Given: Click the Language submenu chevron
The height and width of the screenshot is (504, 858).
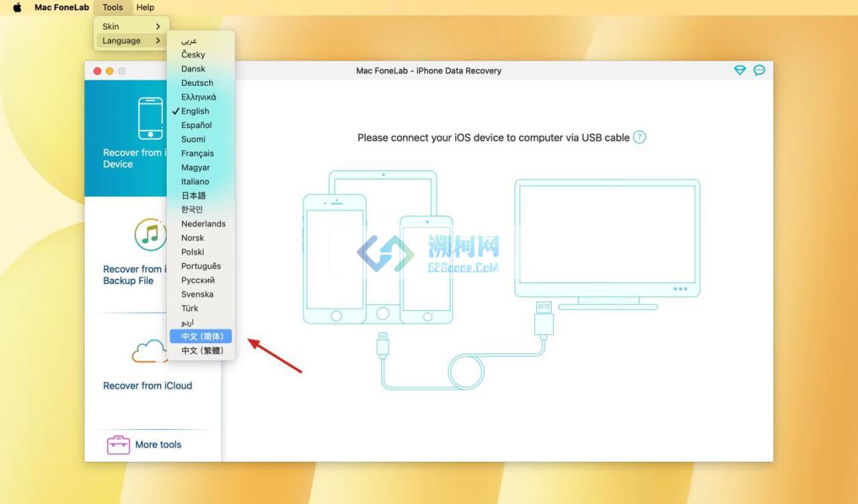Looking at the screenshot, I should [158, 40].
